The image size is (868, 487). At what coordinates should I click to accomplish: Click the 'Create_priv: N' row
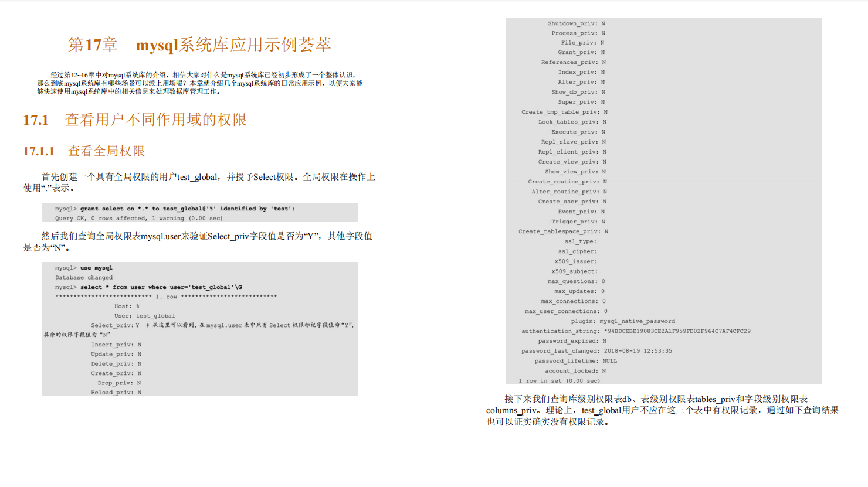click(x=116, y=373)
